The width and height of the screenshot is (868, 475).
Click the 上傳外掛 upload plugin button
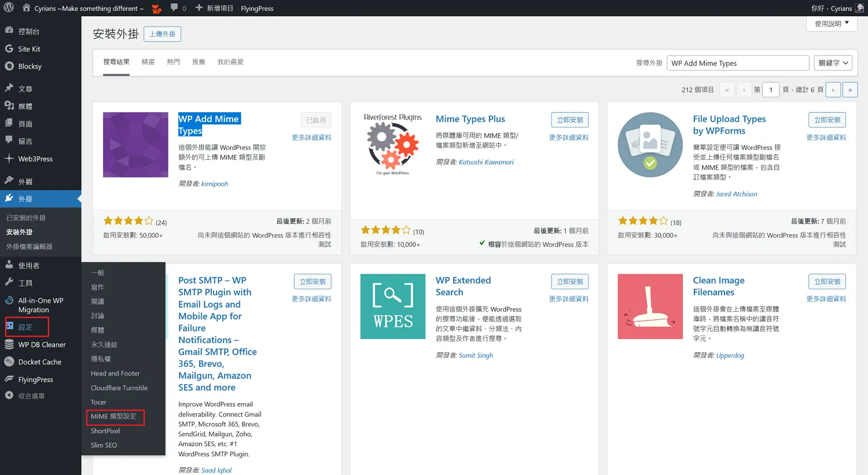coord(162,34)
